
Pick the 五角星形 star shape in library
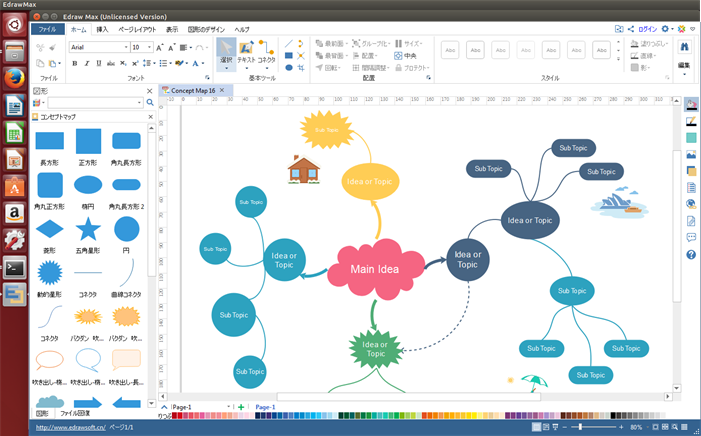pyautogui.click(x=88, y=229)
